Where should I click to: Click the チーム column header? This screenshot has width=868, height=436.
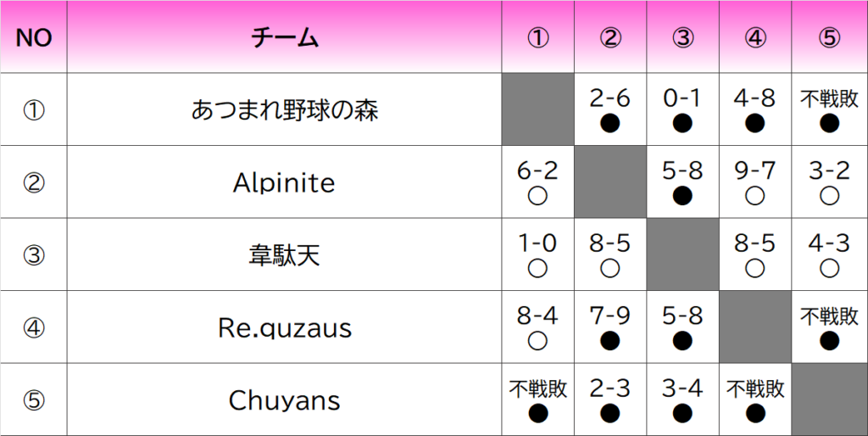tap(284, 37)
